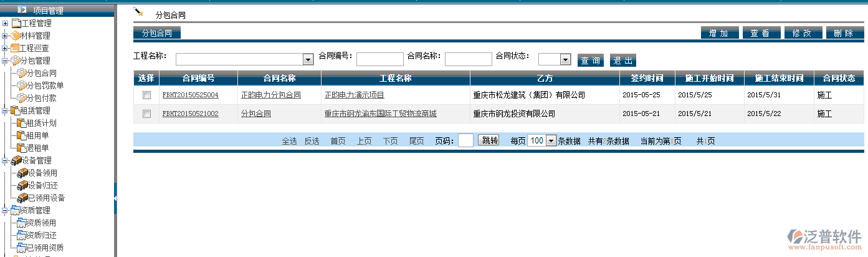Viewport: 868px width, 257px height.
Task: Click the pencil icon beside 分包合同 title
Action: pos(139,13)
